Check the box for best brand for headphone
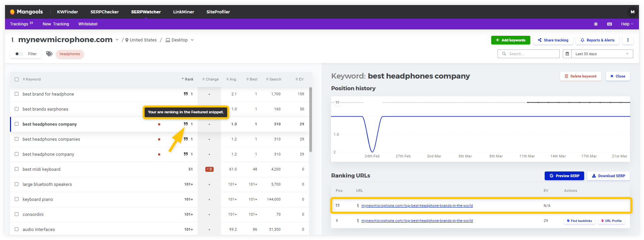 click(x=17, y=94)
